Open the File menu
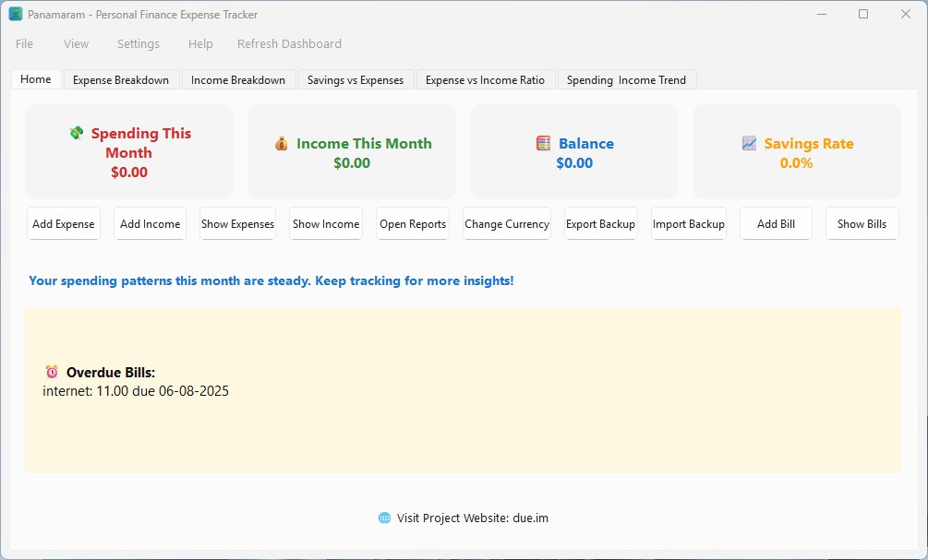Screen dimensions: 928x560 [24, 43]
